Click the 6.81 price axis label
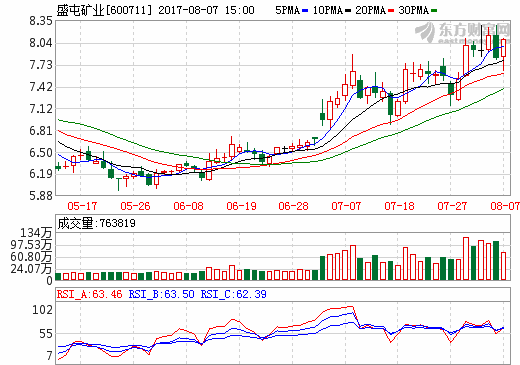The height and width of the screenshot is (365, 520). [x=41, y=131]
